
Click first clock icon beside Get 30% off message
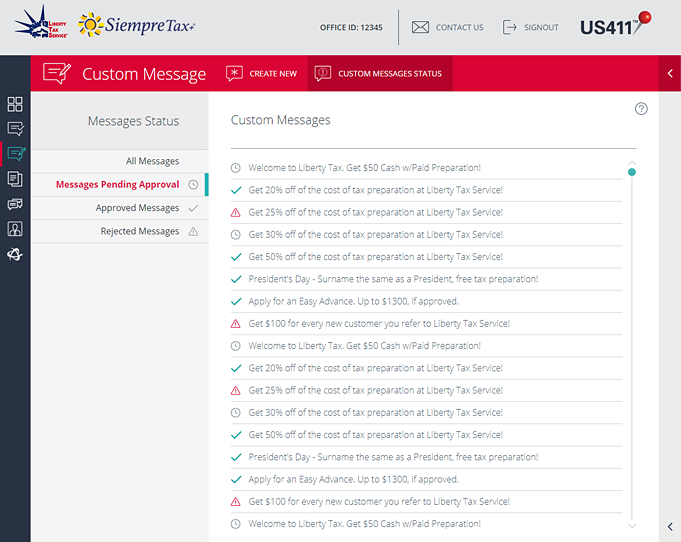click(235, 235)
